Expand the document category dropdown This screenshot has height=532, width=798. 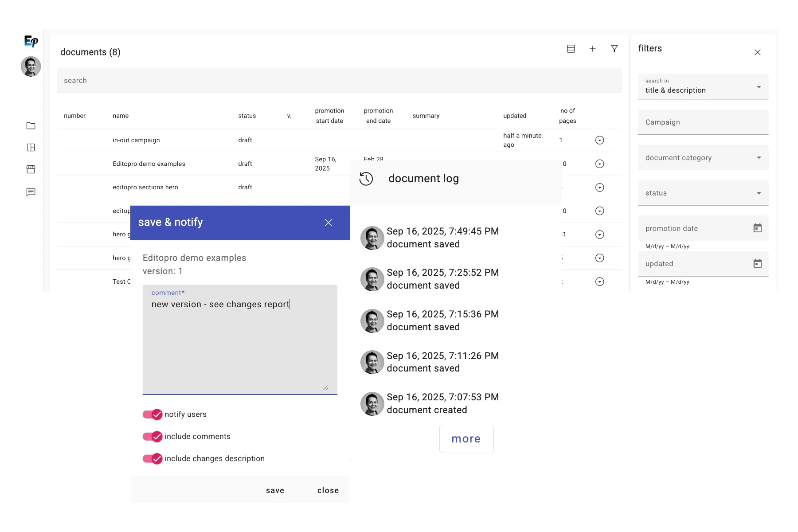coord(759,157)
